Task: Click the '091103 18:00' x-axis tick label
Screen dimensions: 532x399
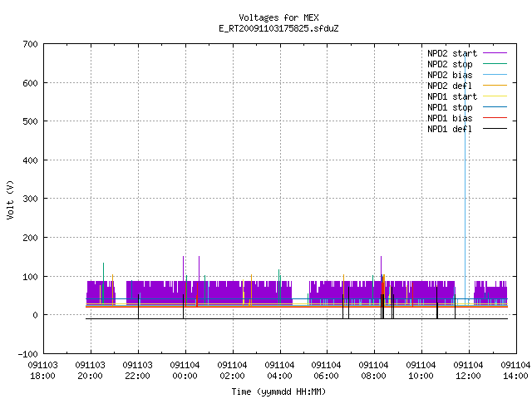Action: [x=42, y=371]
